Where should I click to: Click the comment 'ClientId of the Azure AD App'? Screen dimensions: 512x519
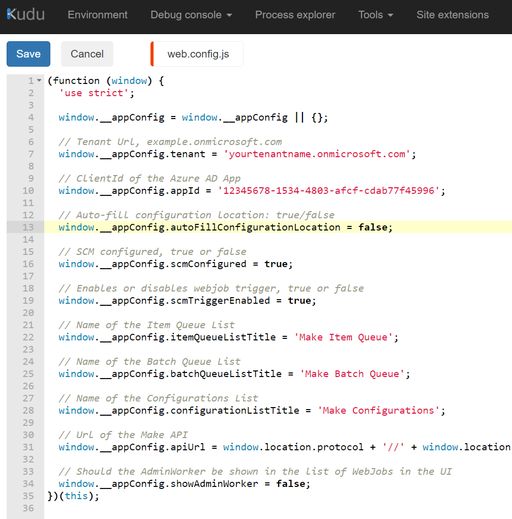[x=150, y=179]
